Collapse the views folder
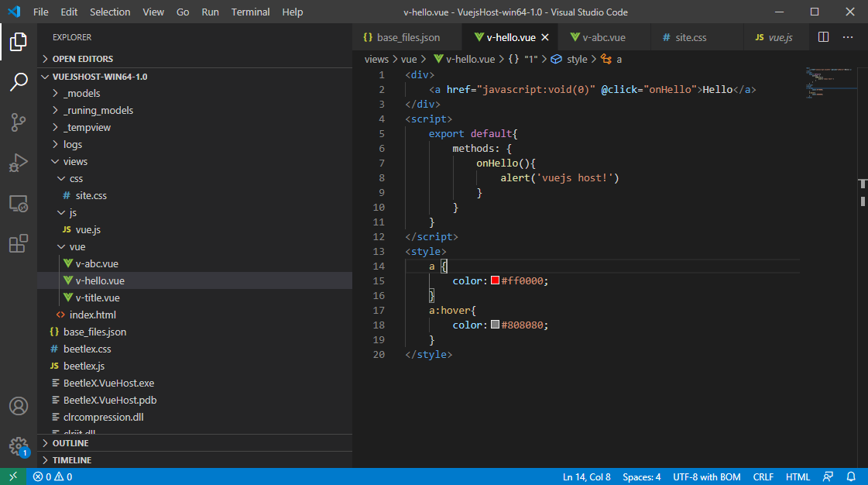The width and height of the screenshot is (868, 485). (x=194, y=162)
